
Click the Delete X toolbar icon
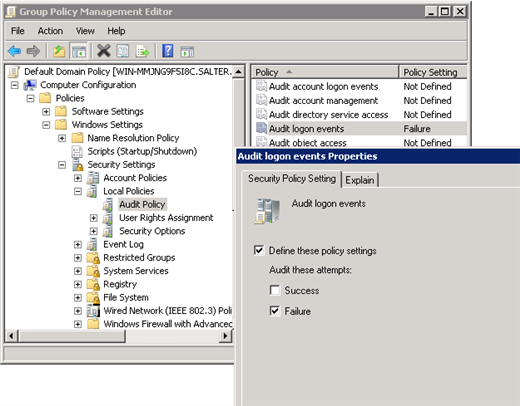point(104,51)
